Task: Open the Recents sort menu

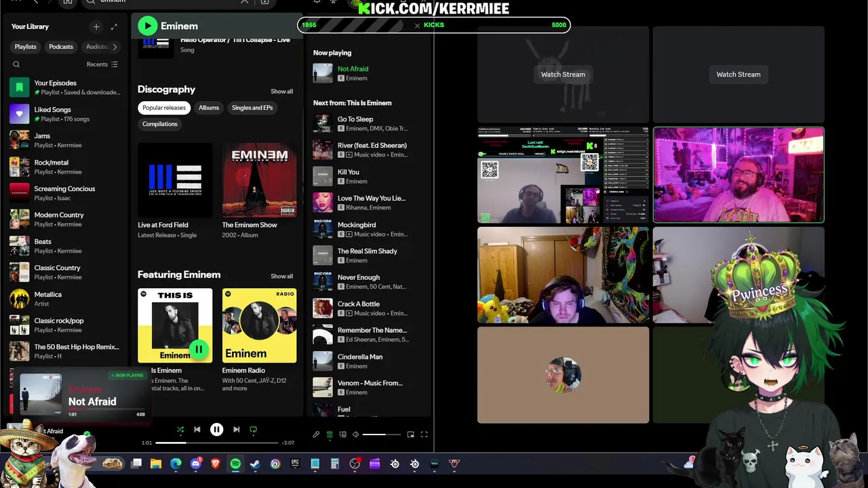Action: (102, 64)
